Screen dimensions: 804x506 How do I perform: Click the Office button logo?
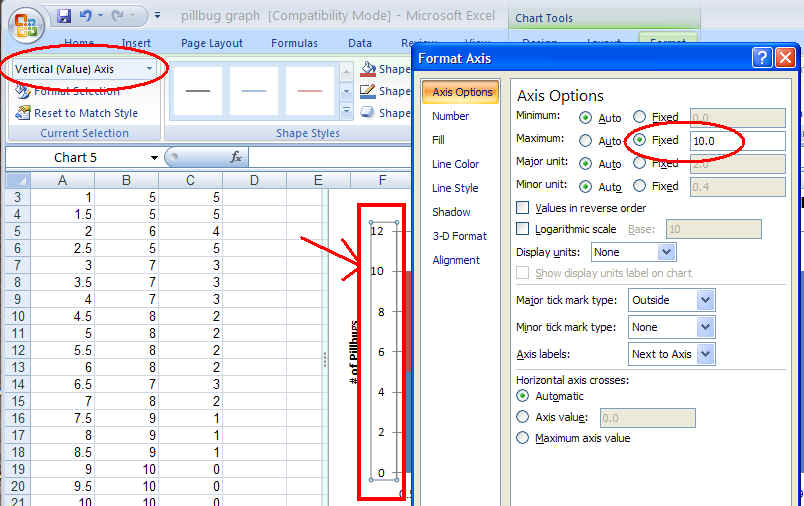26,26
